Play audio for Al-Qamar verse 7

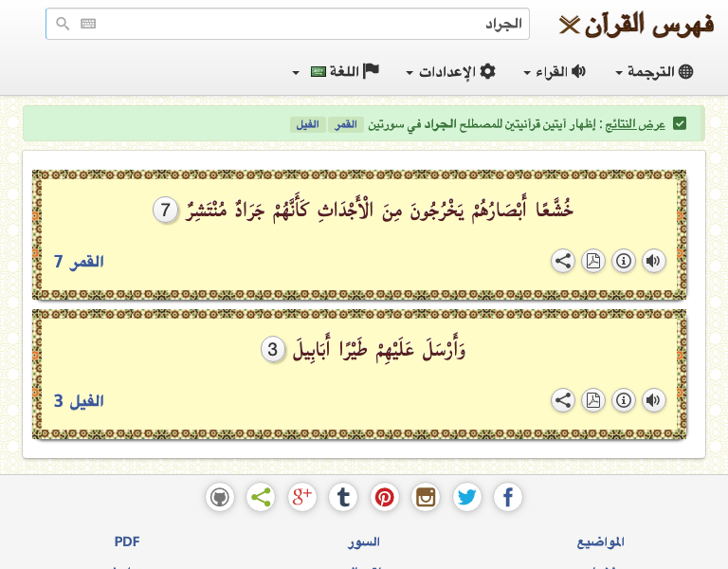653,262
